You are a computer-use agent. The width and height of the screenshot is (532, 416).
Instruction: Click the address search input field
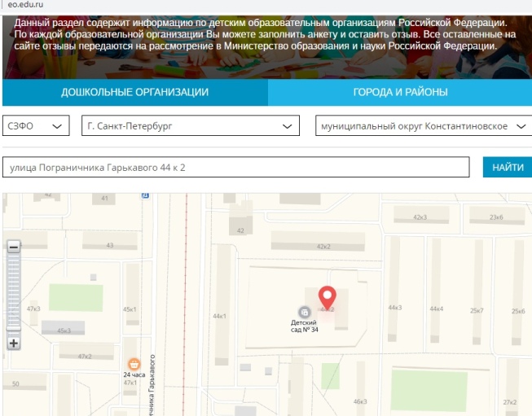click(x=236, y=167)
